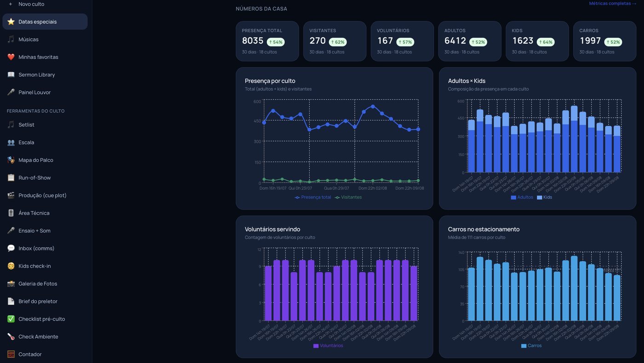Select the Datas especiais menu item

tap(45, 22)
